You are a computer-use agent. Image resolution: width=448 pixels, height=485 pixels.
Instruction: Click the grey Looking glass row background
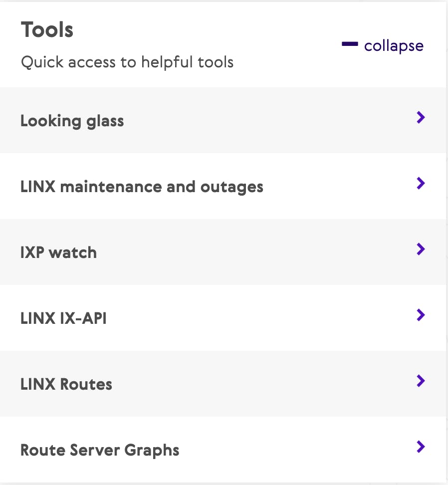click(223, 120)
